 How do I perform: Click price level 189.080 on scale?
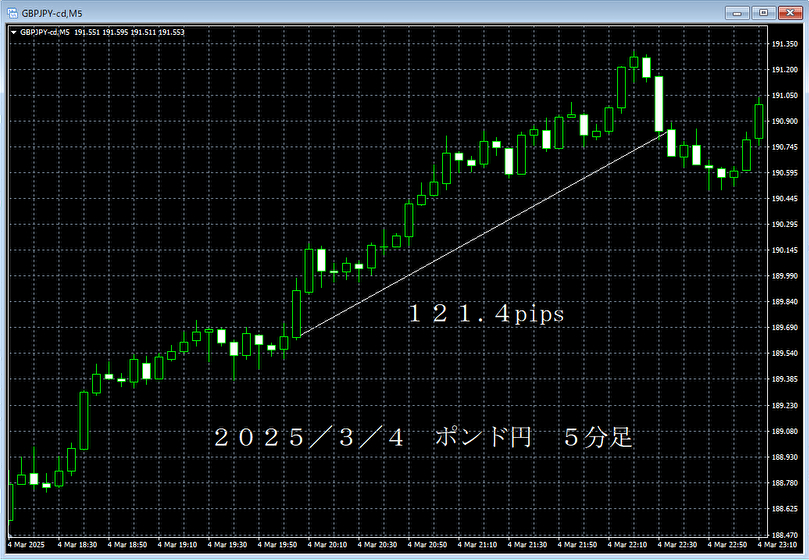(x=785, y=431)
